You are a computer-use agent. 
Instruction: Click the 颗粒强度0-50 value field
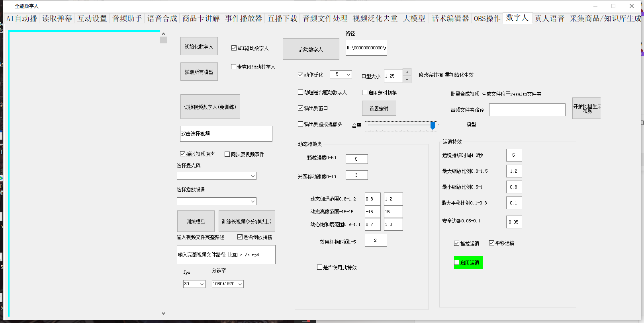point(357,159)
